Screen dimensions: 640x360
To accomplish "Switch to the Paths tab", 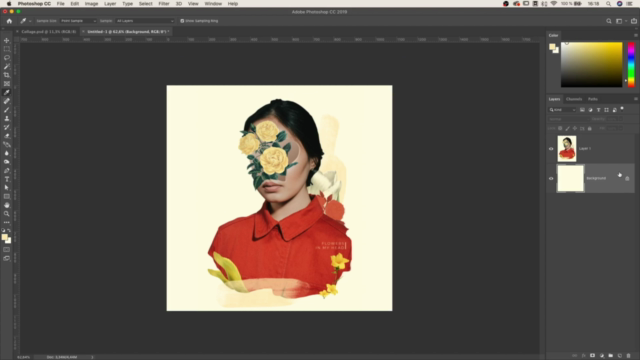I will tap(593, 99).
